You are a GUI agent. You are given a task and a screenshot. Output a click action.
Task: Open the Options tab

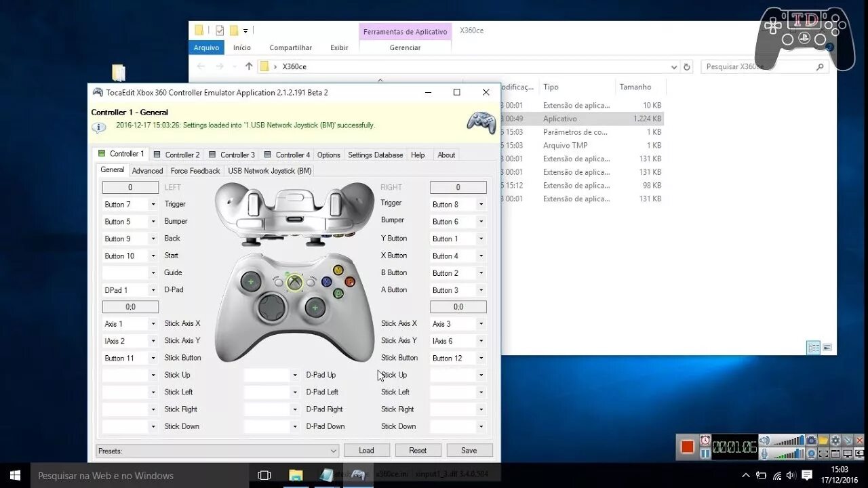click(329, 155)
